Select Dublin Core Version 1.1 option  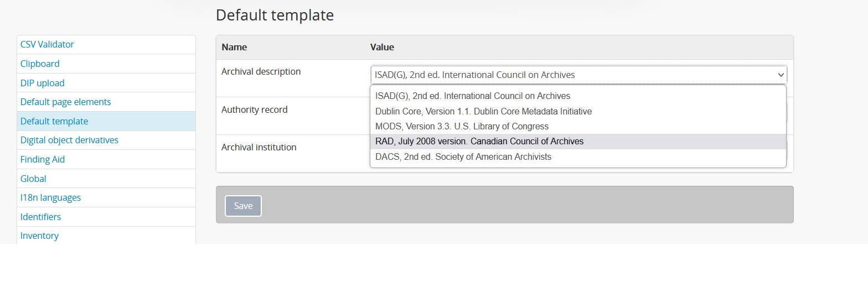(578, 111)
